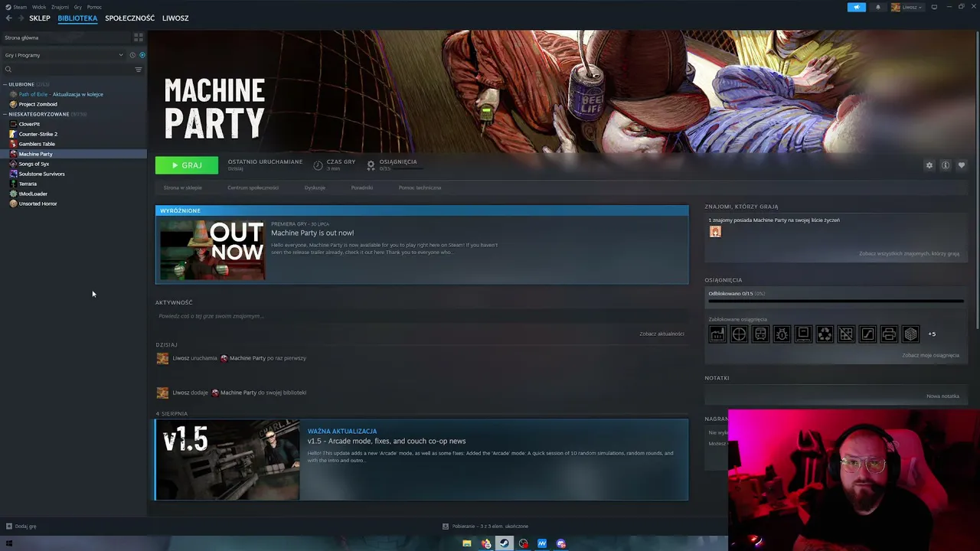
Task: Open Poradniki link
Action: click(x=362, y=187)
